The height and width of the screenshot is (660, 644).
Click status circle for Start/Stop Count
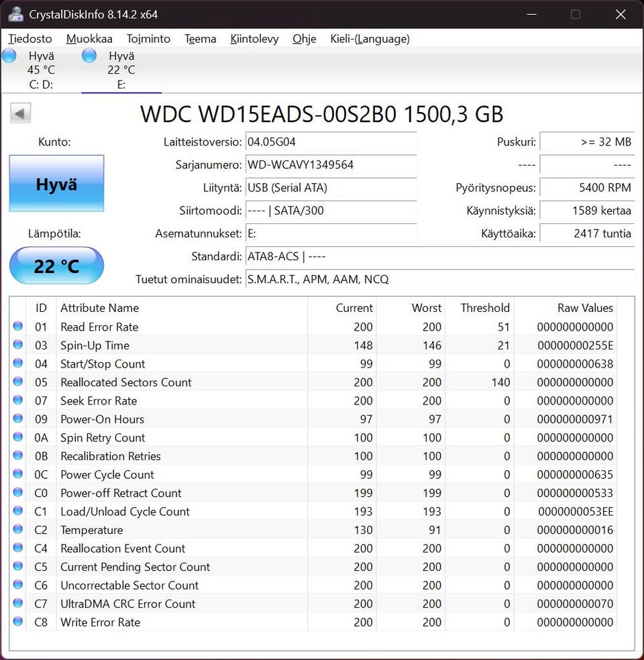tap(17, 363)
